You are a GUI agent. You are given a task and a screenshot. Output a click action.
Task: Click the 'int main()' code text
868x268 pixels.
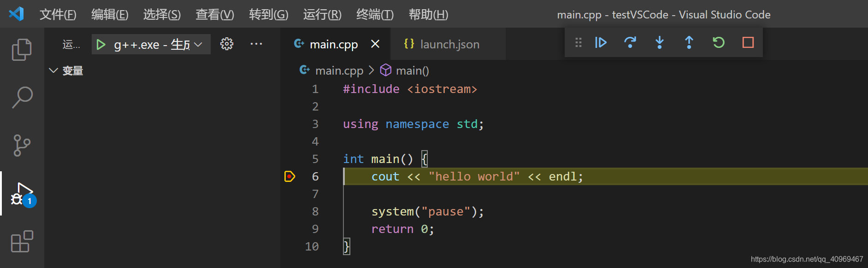tap(378, 159)
